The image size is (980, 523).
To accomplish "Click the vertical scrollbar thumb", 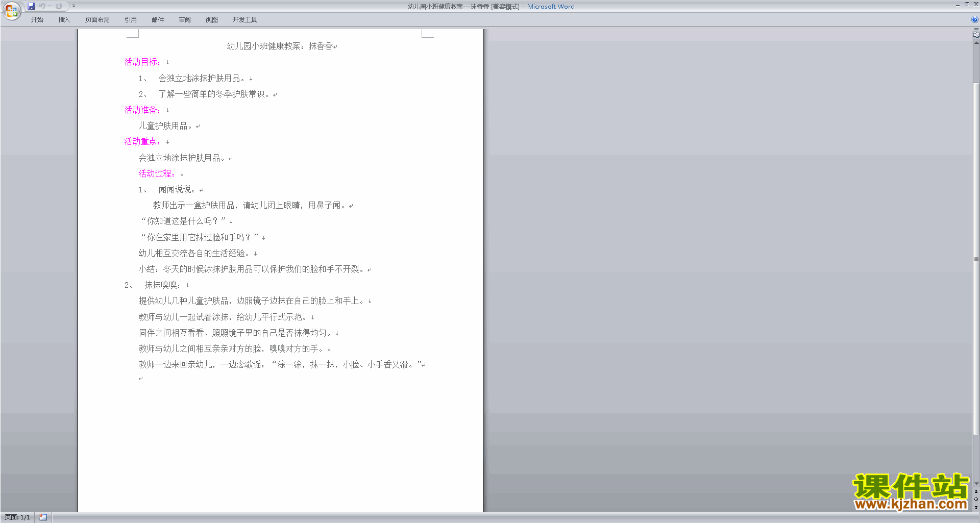I will pyautogui.click(x=976, y=259).
